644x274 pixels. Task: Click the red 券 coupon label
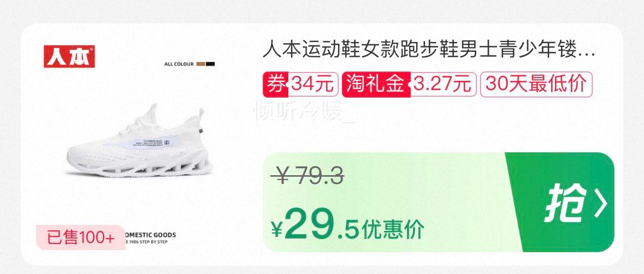pyautogui.click(x=276, y=85)
